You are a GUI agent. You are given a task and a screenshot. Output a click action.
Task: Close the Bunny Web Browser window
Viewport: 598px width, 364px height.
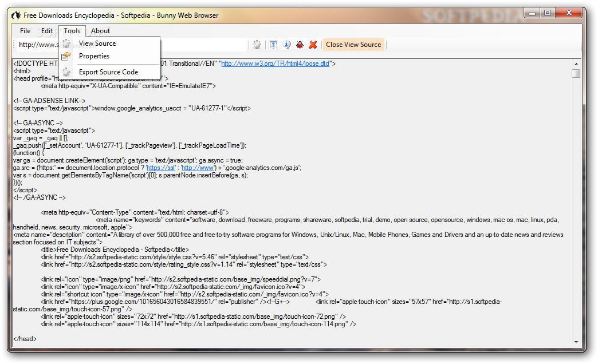click(569, 13)
